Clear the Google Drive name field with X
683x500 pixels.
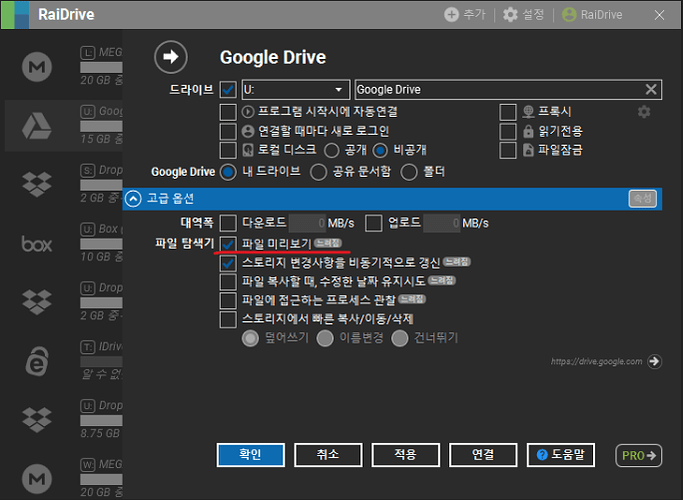[x=651, y=89]
